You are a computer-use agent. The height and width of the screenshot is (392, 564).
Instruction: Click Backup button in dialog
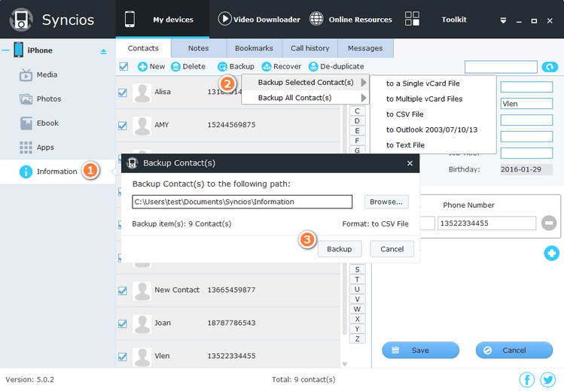click(x=340, y=249)
